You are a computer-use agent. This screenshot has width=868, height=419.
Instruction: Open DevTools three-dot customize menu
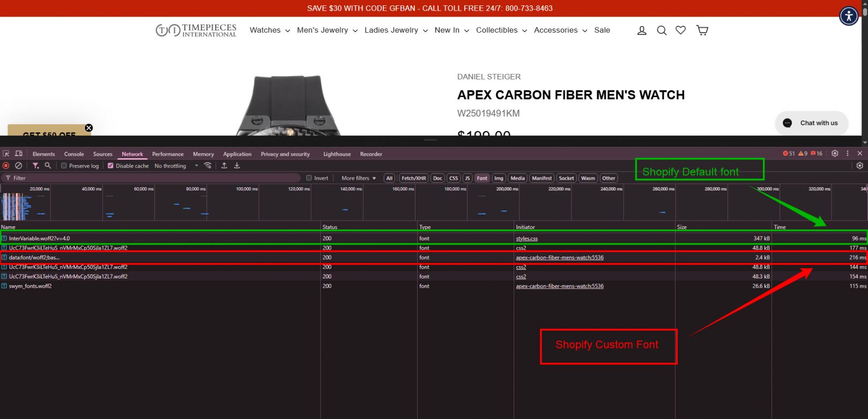[x=848, y=153]
